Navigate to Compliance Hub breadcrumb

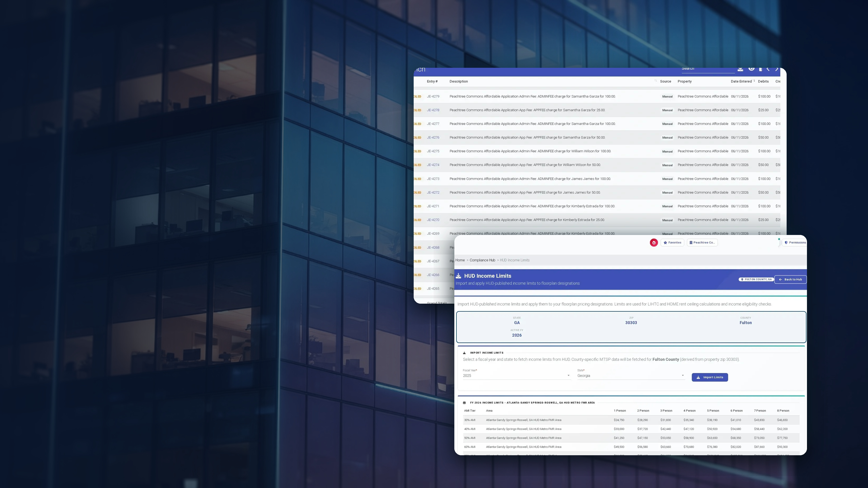(482, 260)
